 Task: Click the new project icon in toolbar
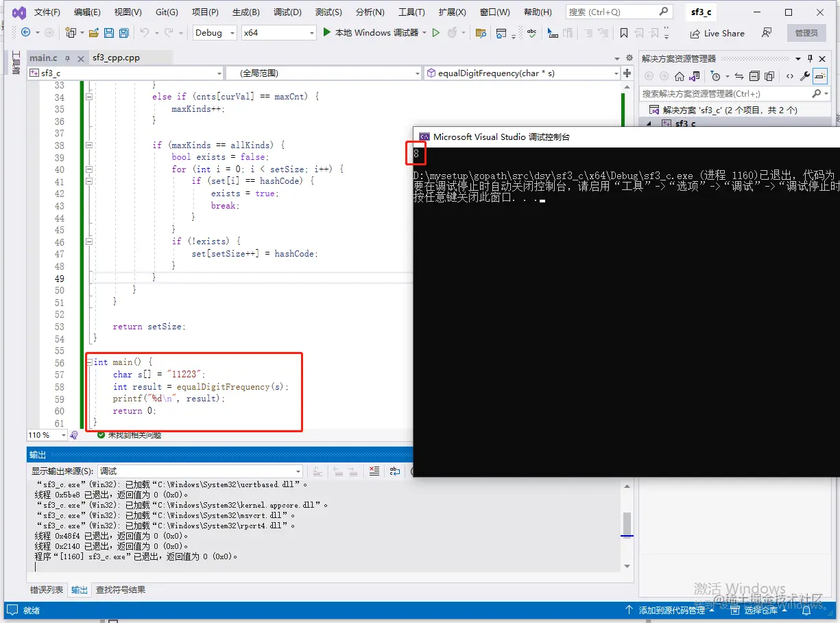click(x=70, y=32)
